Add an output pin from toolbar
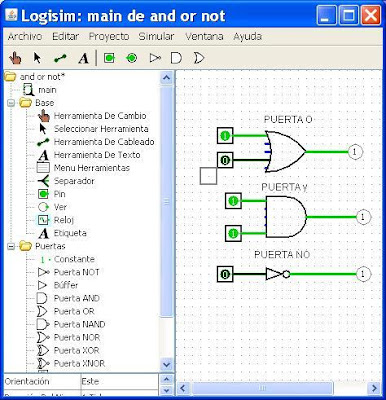The height and width of the screenshot is (400, 386). tap(131, 58)
